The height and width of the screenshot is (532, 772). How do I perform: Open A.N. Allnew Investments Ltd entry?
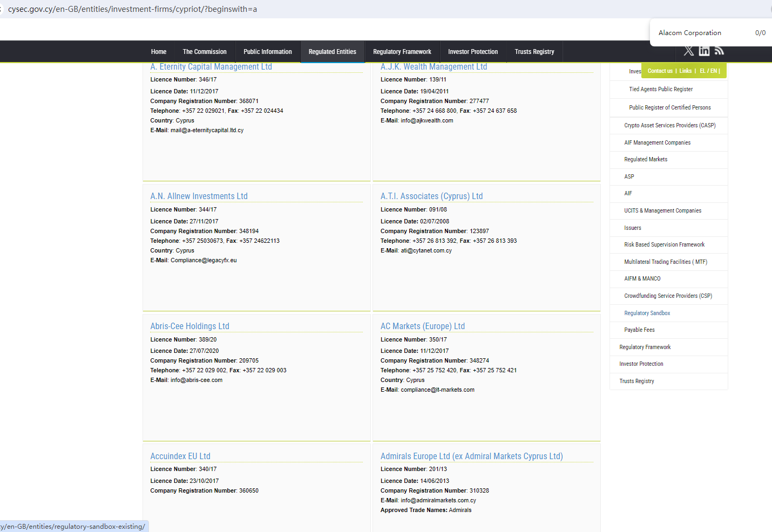[x=199, y=196]
